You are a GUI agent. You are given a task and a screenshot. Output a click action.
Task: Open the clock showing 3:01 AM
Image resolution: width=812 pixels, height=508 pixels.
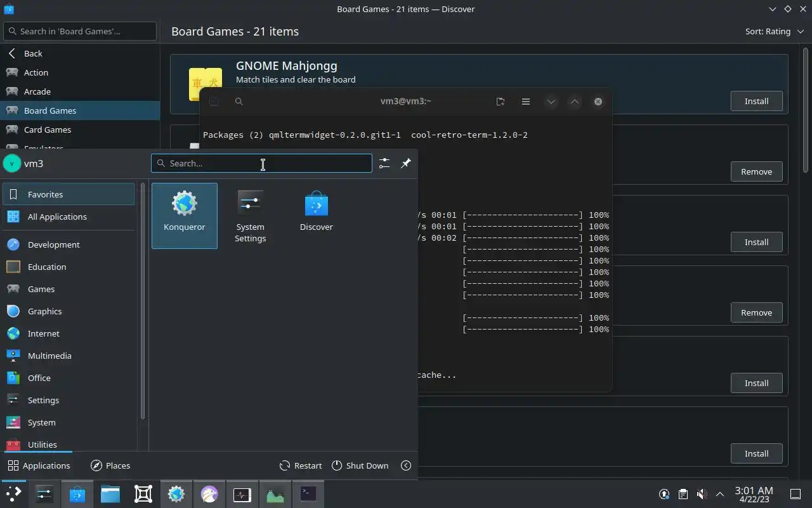[x=754, y=494]
